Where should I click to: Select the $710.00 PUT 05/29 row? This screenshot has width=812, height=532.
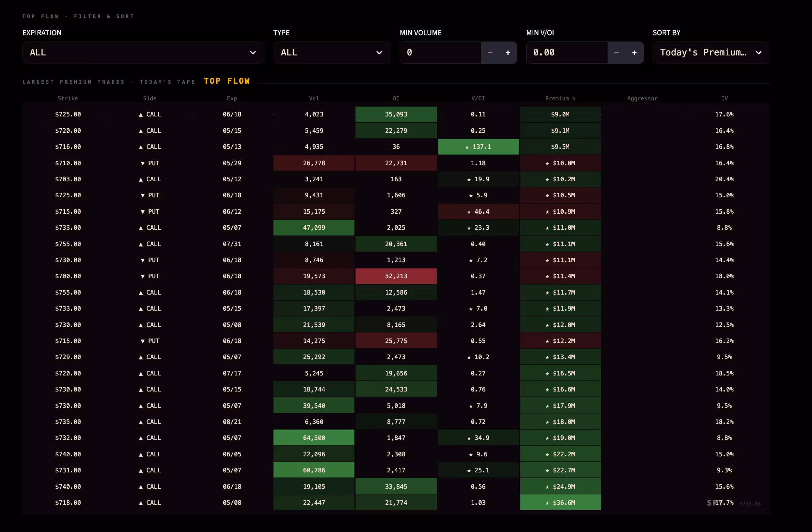click(396, 163)
